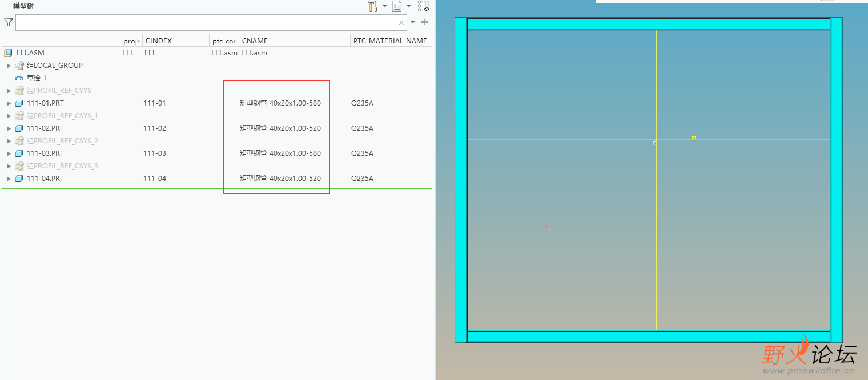Click CNAME cell in 111-02.PRT row
The height and width of the screenshot is (380, 868).
[x=280, y=128]
